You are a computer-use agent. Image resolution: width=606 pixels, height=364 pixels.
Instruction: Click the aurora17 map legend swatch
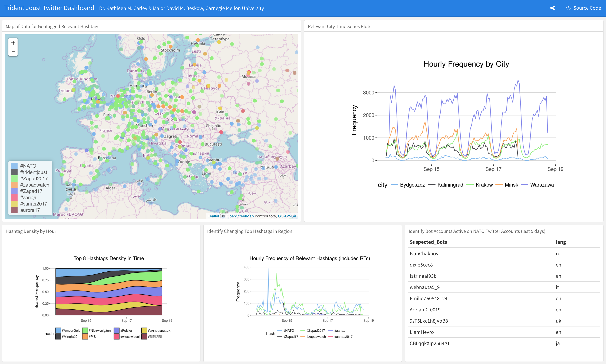pyautogui.click(x=15, y=210)
